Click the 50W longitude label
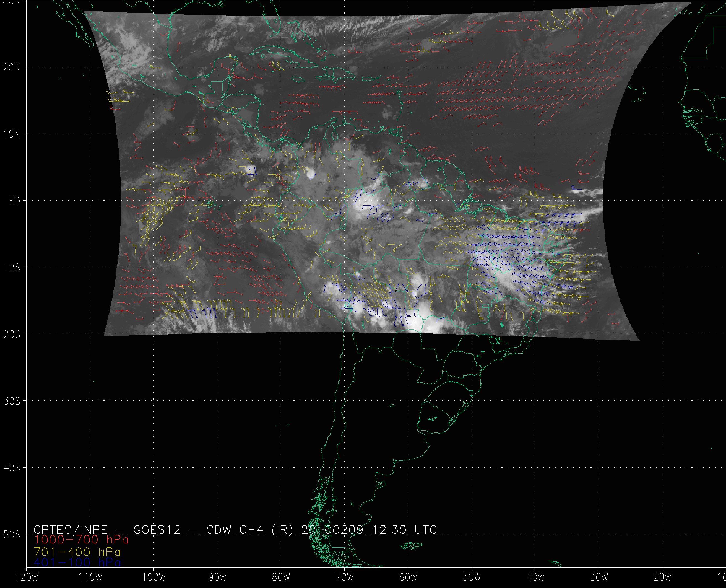The image size is (726, 588). click(x=472, y=577)
